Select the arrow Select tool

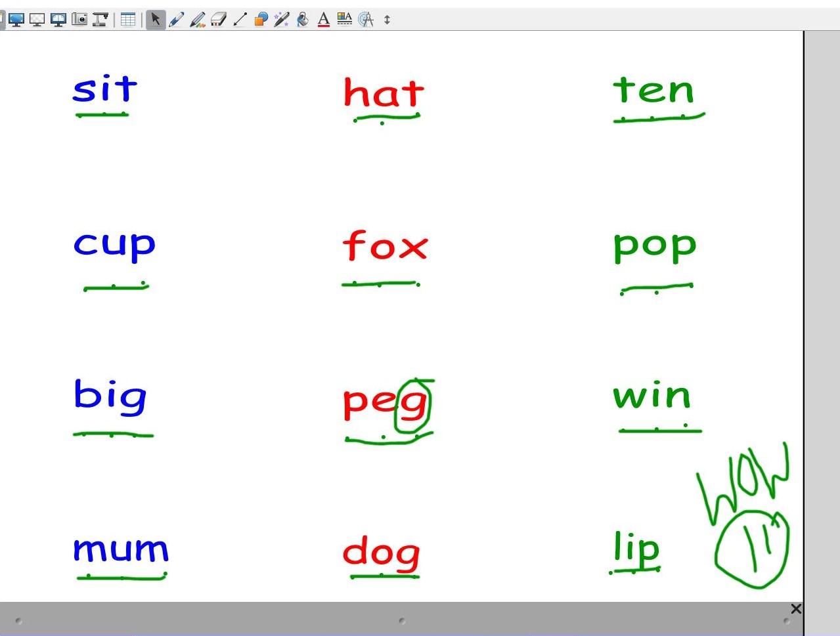(155, 20)
